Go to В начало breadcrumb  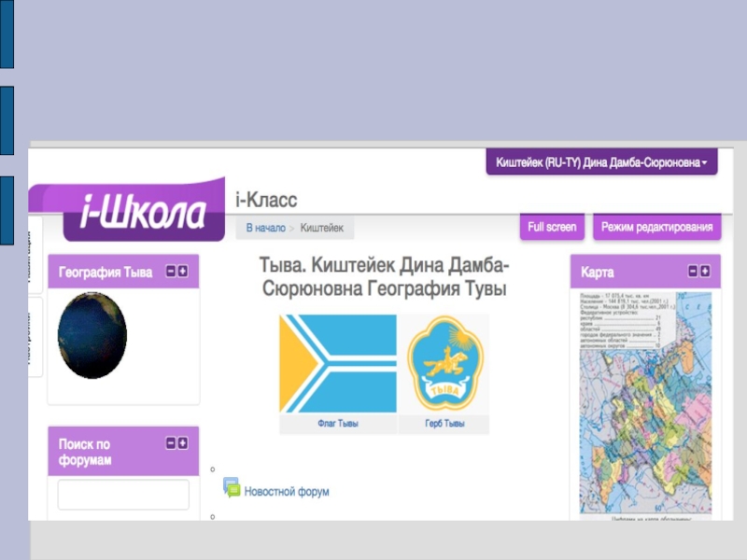(265, 228)
